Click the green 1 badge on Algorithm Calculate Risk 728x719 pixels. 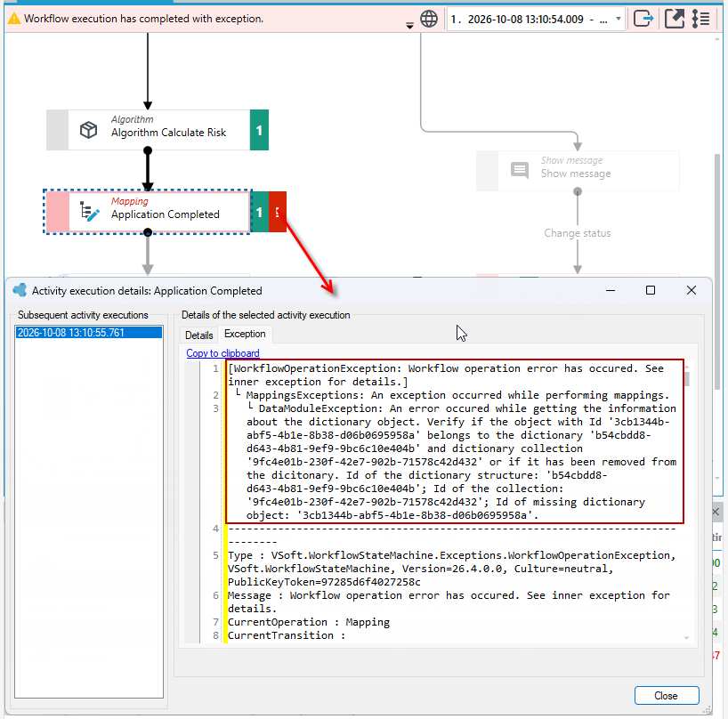tap(259, 130)
